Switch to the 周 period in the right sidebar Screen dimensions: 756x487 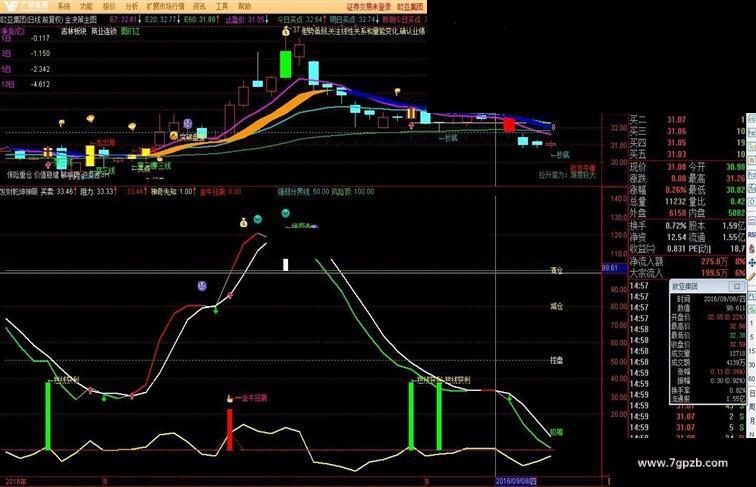tap(752, 408)
